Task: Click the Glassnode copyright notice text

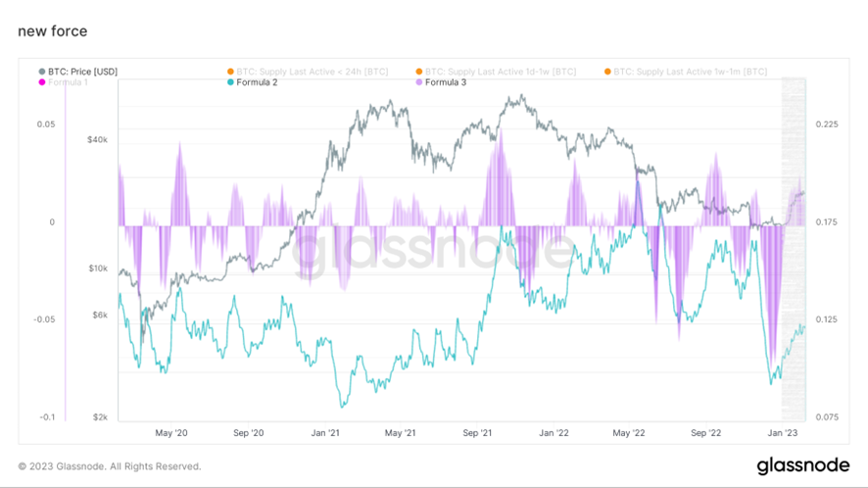Action: tap(110, 466)
